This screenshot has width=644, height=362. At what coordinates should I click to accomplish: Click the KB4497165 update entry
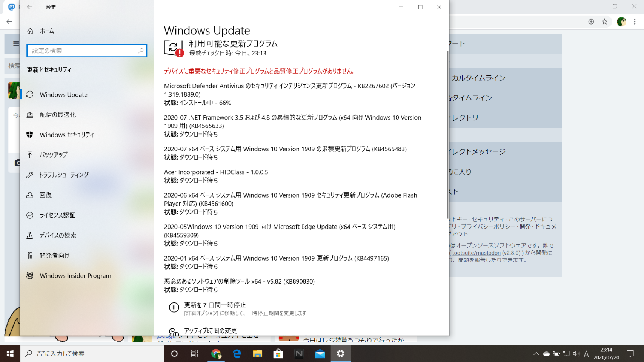tap(277, 262)
